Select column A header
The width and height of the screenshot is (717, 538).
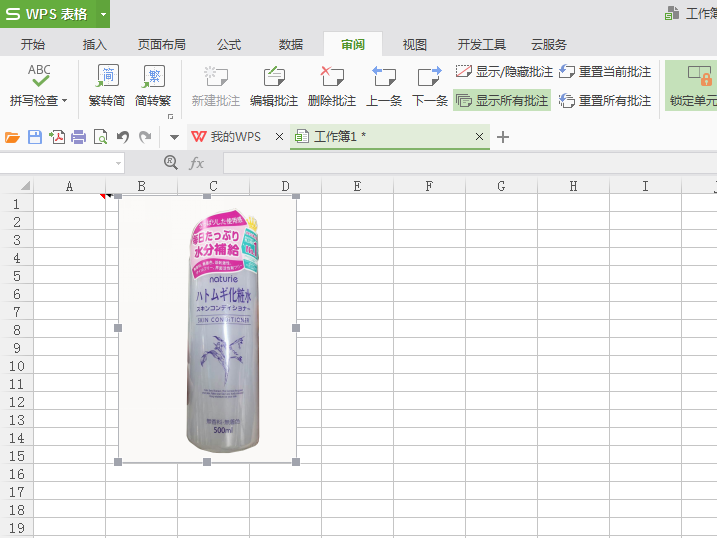(x=70, y=186)
